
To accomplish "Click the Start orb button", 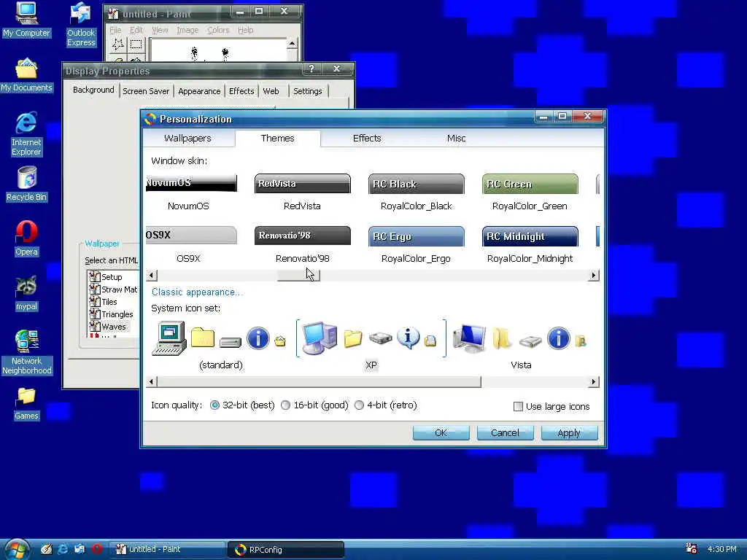I will pyautogui.click(x=18, y=549).
